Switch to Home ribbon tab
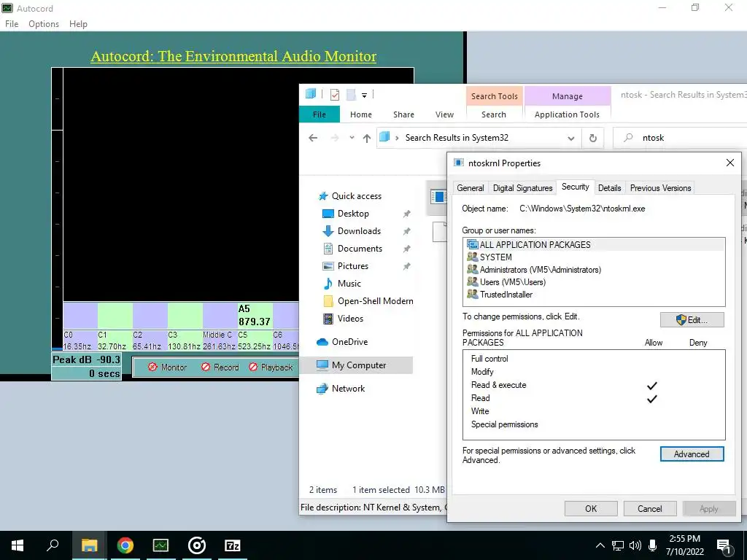747x560 pixels. [360, 114]
